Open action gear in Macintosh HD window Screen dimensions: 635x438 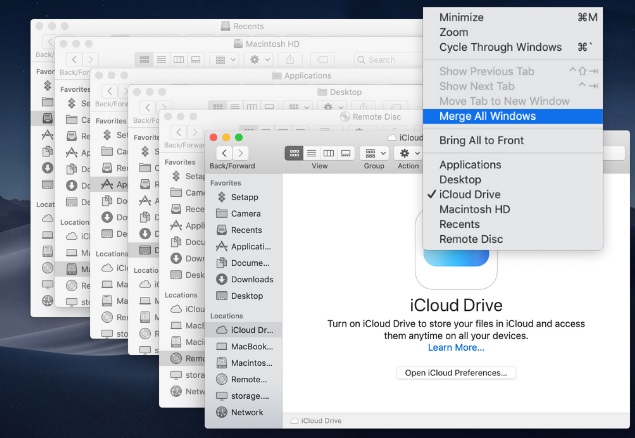259,60
